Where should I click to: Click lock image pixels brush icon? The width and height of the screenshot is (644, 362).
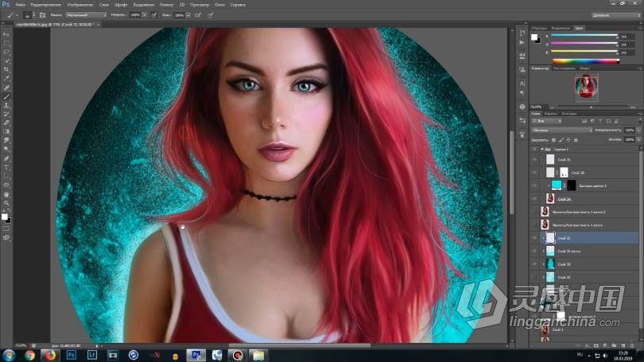pyautogui.click(x=561, y=140)
